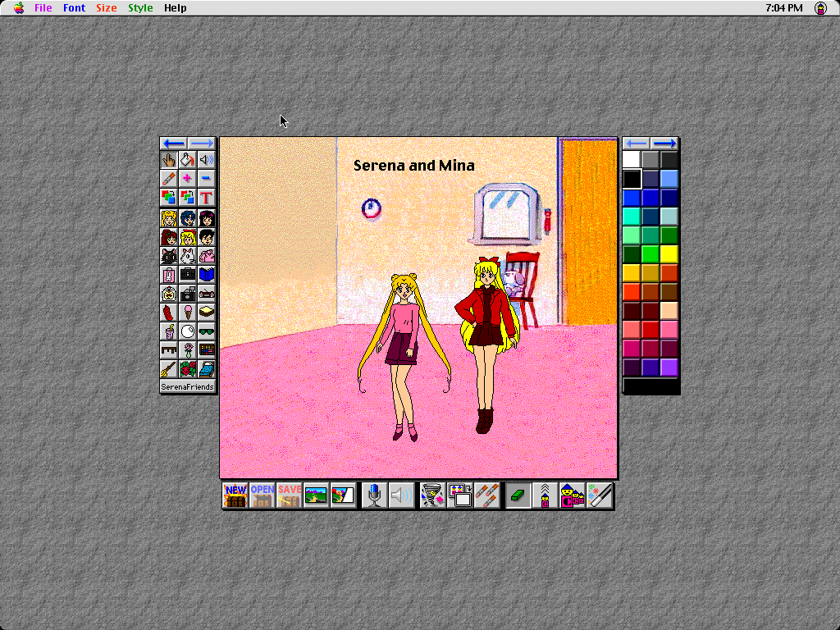Click the SAVE chest button
Viewport: 840px width, 630px height.
click(289, 495)
